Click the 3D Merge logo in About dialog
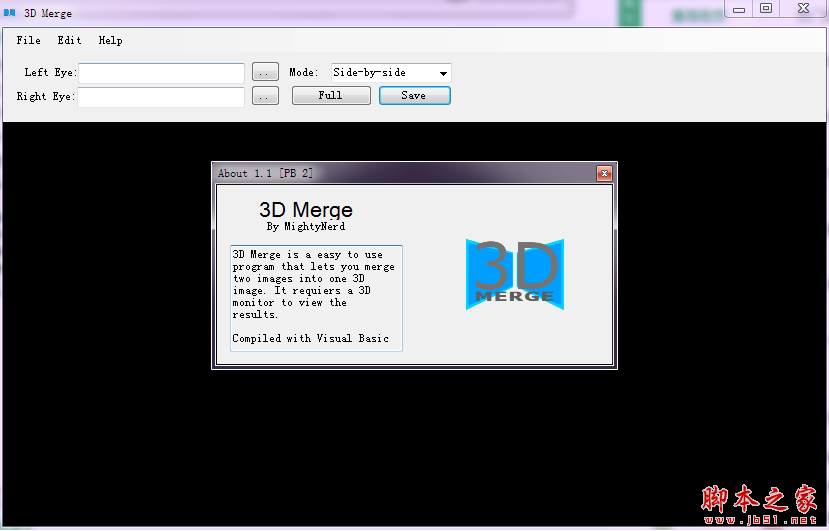This screenshot has width=829, height=531. (515, 274)
